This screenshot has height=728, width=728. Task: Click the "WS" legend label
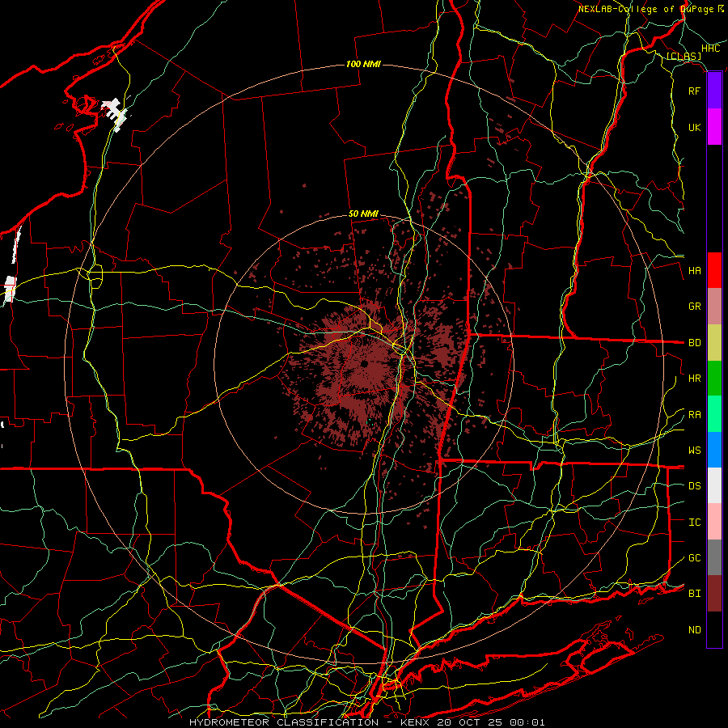(x=694, y=451)
